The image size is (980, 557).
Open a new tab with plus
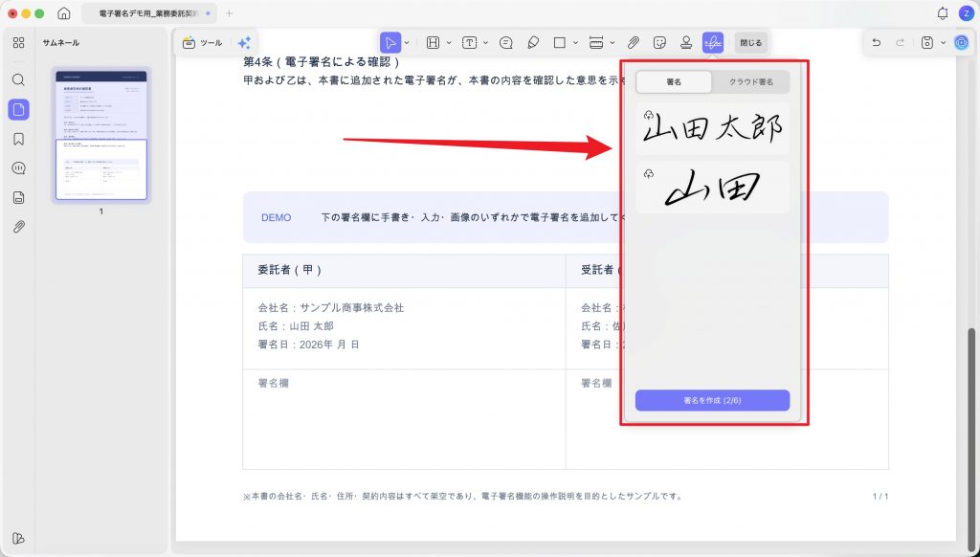229,13
